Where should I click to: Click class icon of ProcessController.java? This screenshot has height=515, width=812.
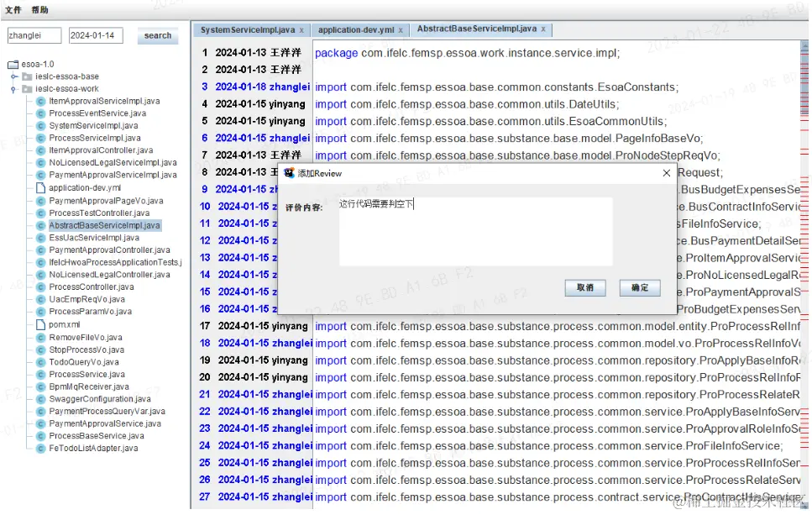click(x=41, y=287)
